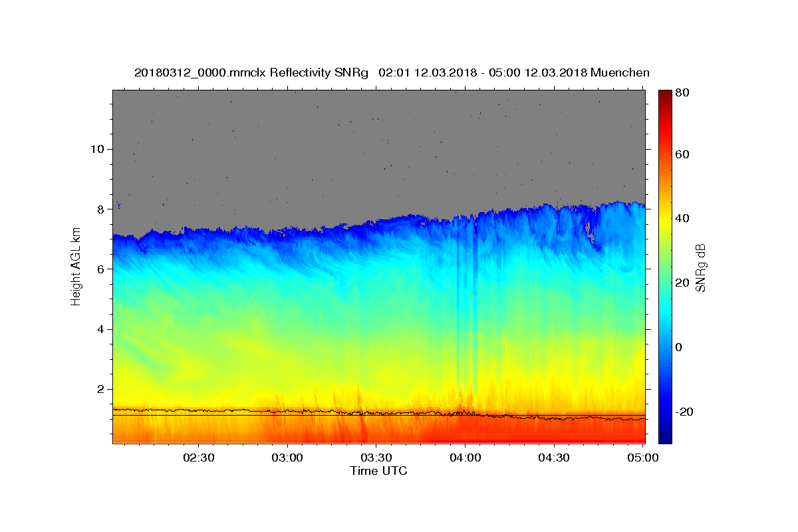
Task: Pick the dark red top of the colorbar
Action: point(665,94)
